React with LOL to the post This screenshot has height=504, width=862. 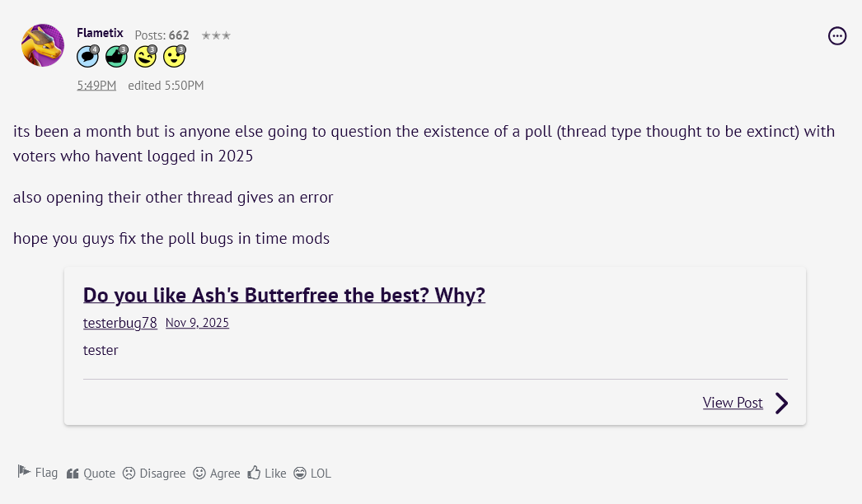click(312, 474)
